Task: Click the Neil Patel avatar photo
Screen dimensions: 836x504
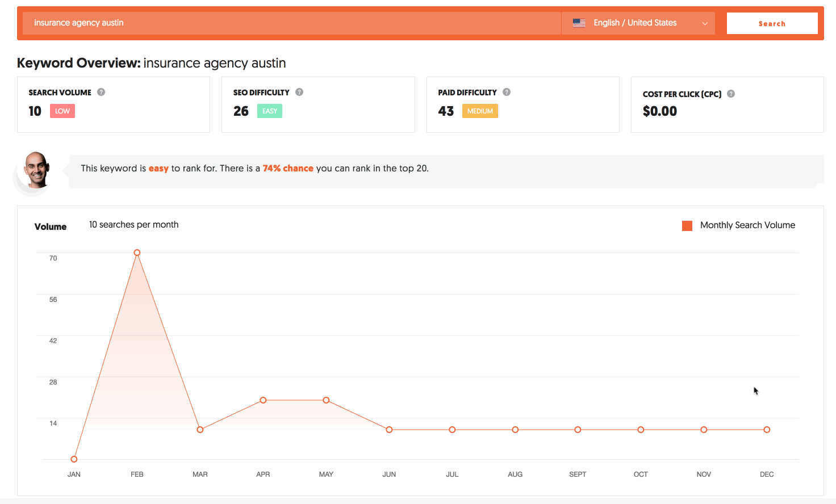Action: point(36,170)
